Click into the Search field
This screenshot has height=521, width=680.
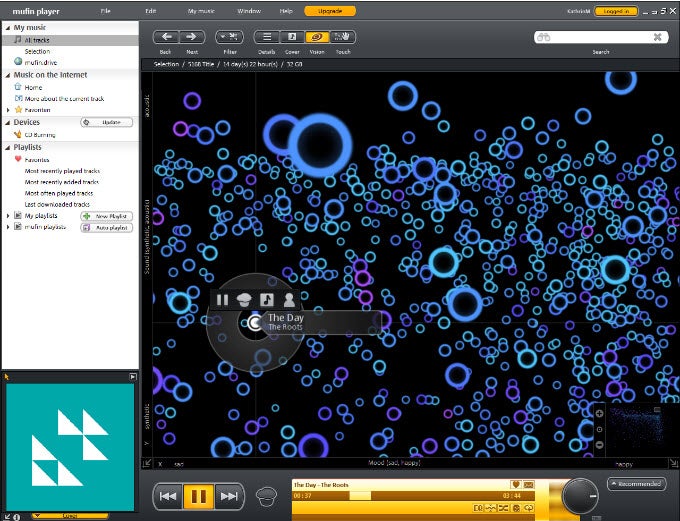(601, 37)
